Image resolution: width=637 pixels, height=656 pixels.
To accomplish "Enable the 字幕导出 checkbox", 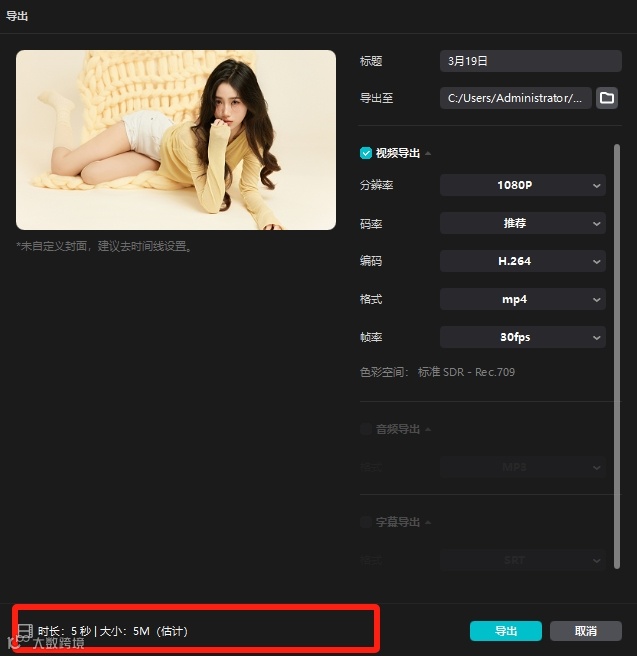I will pyautogui.click(x=366, y=522).
